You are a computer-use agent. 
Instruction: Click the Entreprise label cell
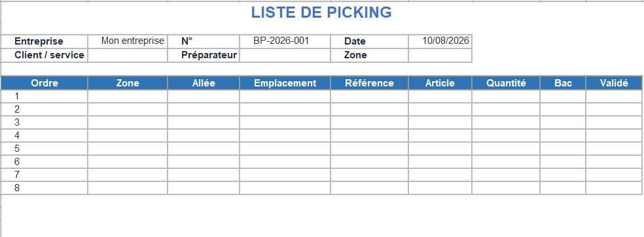pos(45,41)
